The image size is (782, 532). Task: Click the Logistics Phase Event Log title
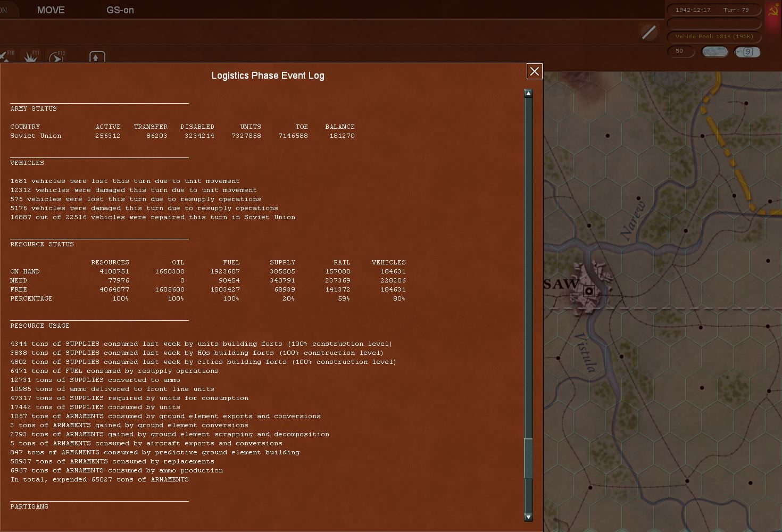[x=268, y=76]
